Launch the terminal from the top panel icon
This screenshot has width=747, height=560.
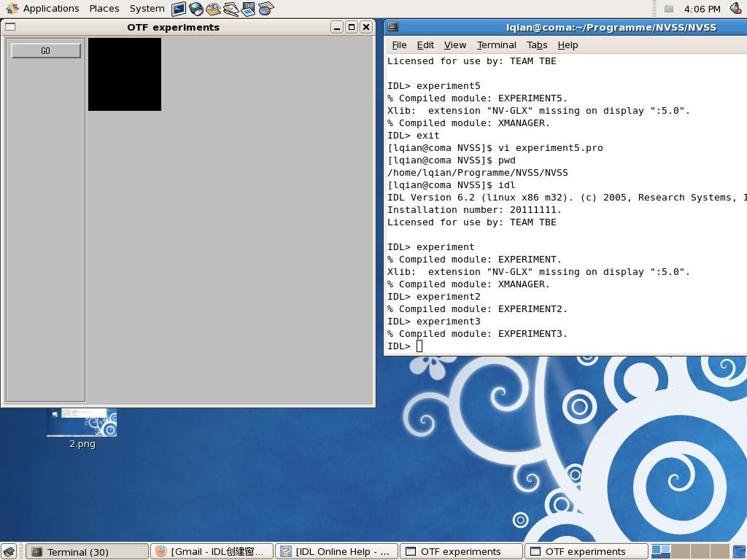[x=179, y=9]
